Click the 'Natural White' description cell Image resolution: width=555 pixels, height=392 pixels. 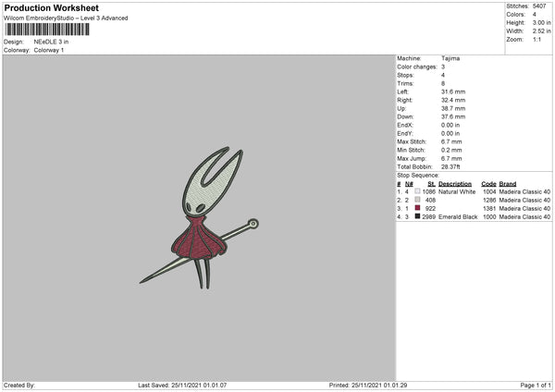[x=457, y=191]
